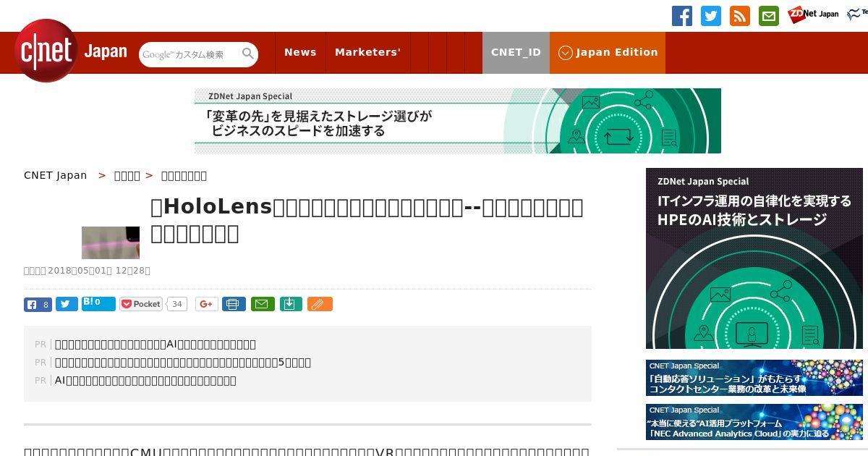
Task: Open the Marketers' menu
Action: click(367, 53)
